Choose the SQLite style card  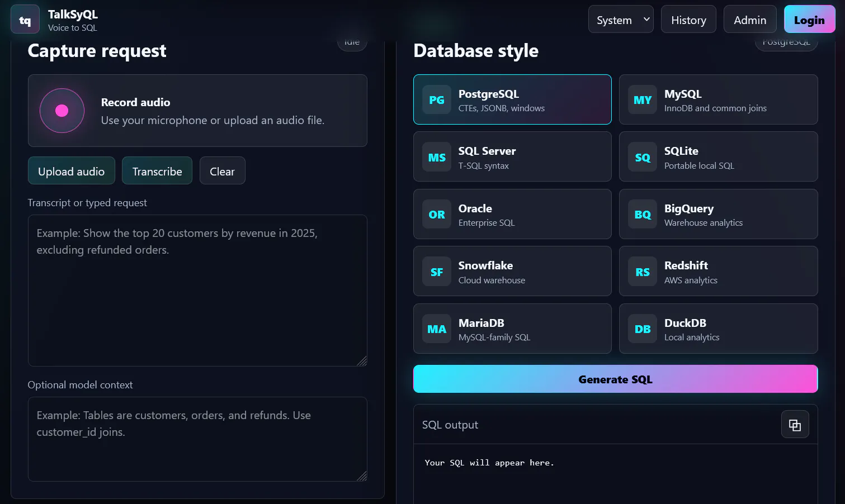pyautogui.click(x=718, y=157)
